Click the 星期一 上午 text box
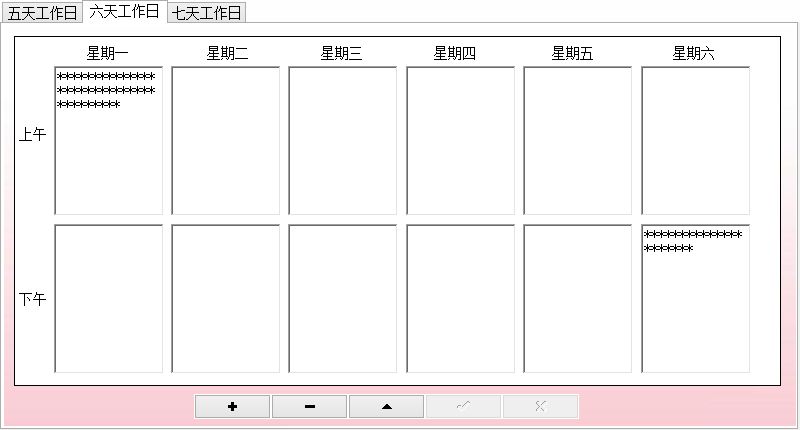Screen dimensions: 800x430 (109, 141)
